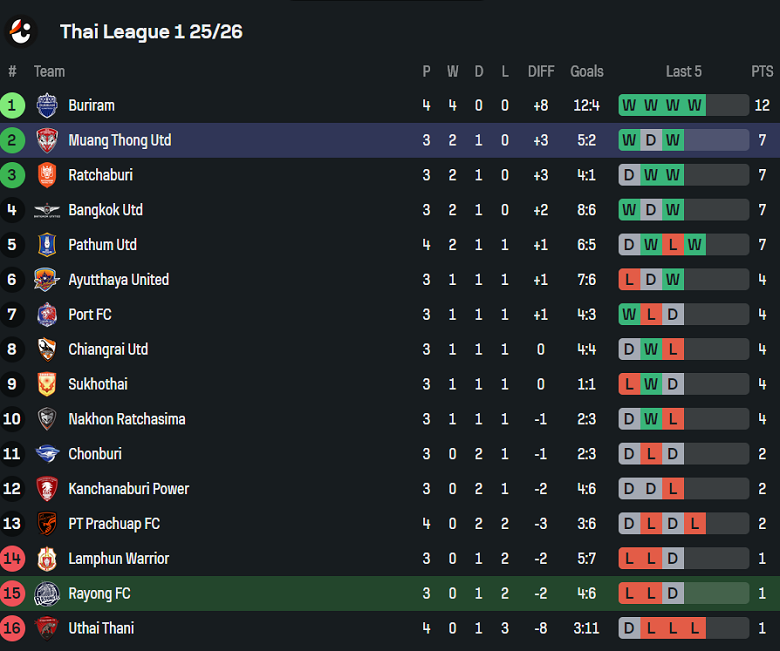Open the Ayutthaya United team page

point(118,280)
